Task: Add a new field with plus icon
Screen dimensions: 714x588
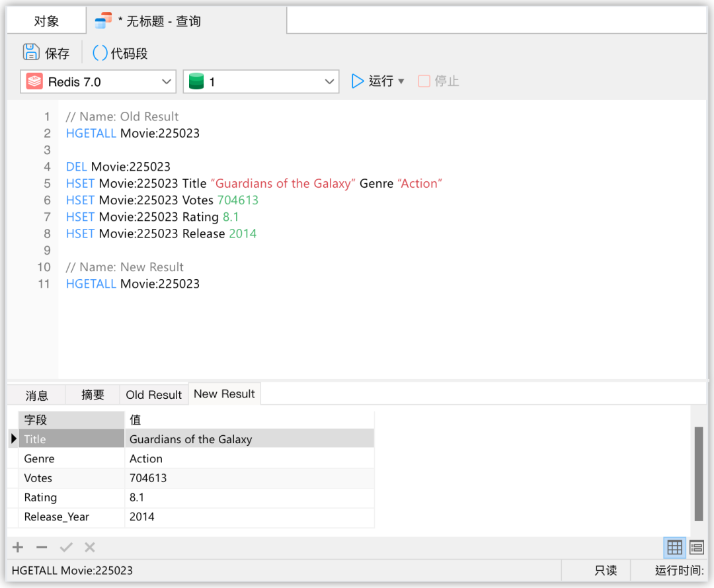Action: tap(18, 547)
